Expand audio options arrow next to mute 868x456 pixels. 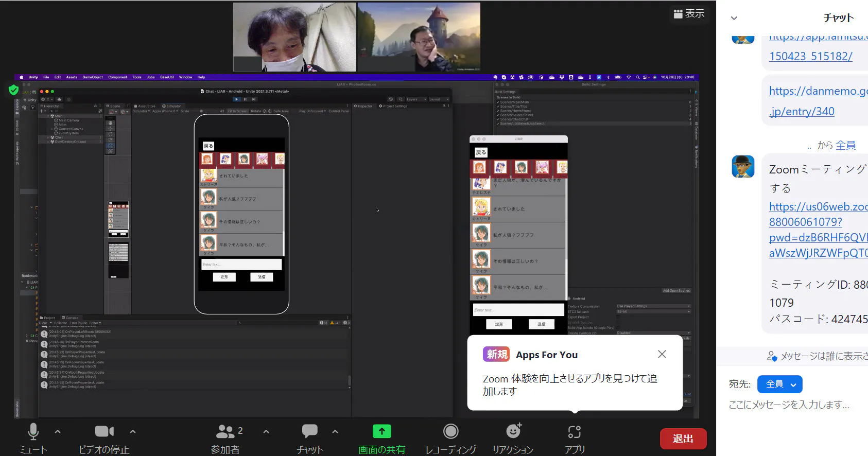coord(58,432)
